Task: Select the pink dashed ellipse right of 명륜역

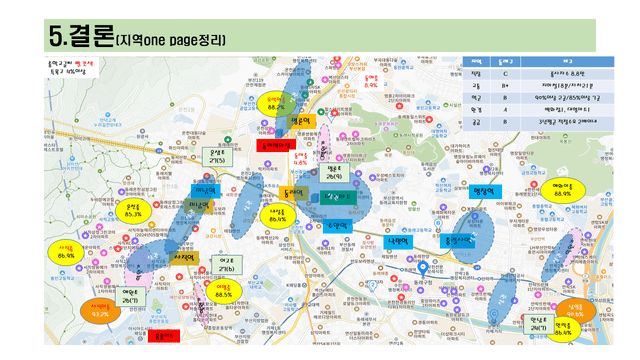Action: click(324, 144)
